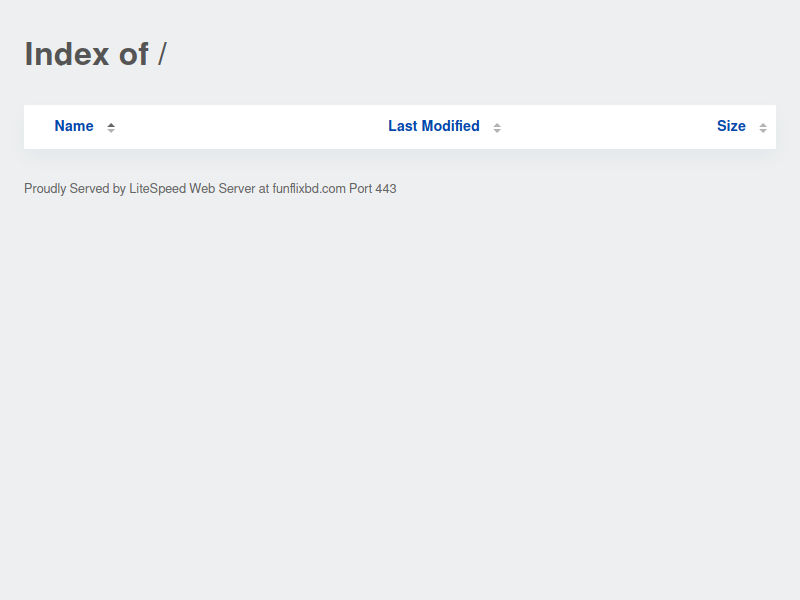Image resolution: width=800 pixels, height=600 pixels.
Task: Sort the listing by Last Modified header
Action: click(434, 126)
